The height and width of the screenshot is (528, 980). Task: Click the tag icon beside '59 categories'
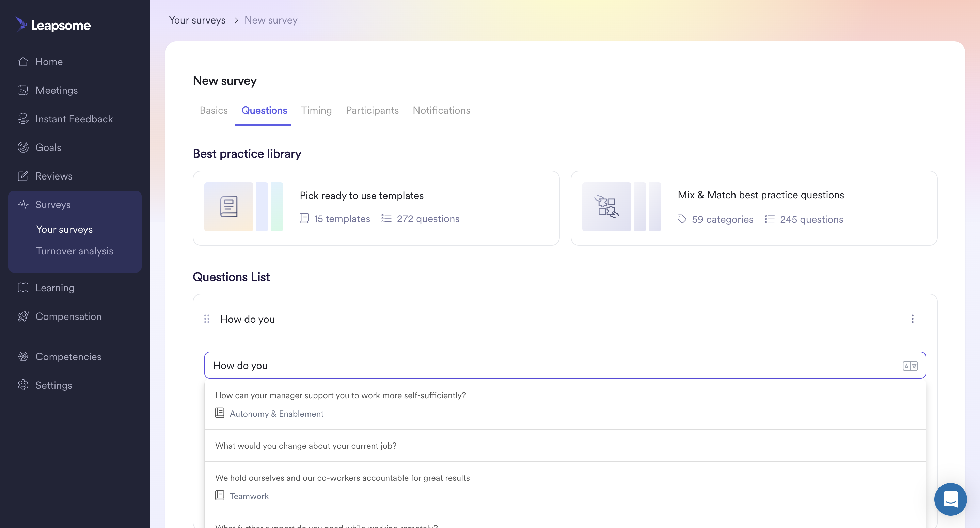[682, 219]
